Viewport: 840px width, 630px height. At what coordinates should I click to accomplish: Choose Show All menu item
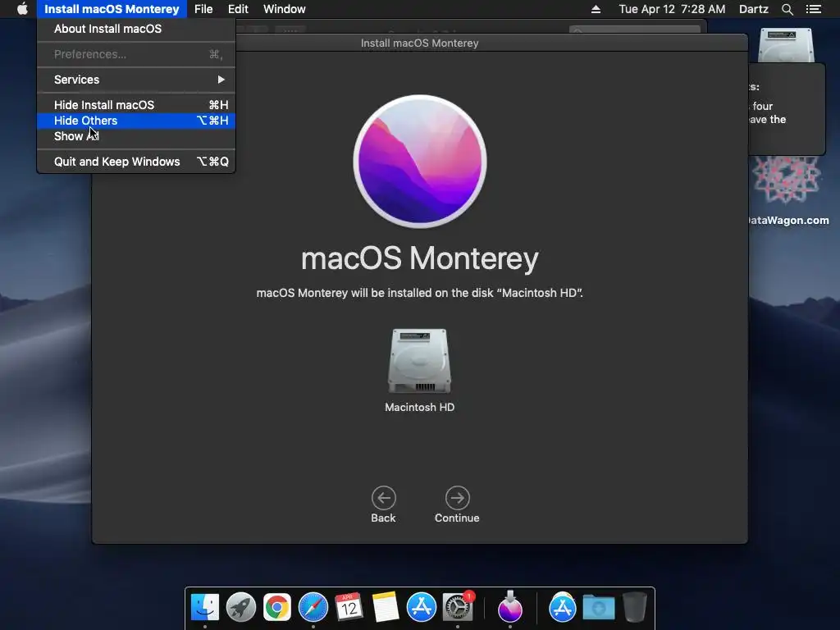click(x=136, y=136)
